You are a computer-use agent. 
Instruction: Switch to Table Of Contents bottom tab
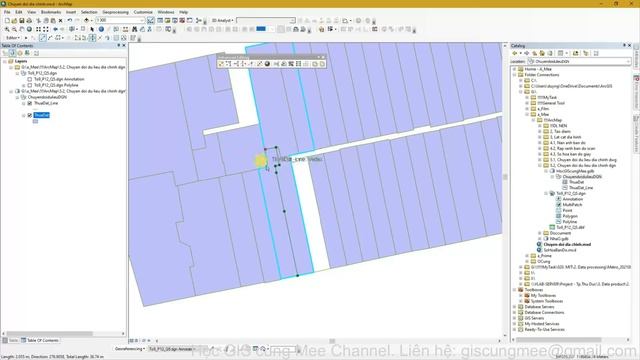click(x=40, y=340)
